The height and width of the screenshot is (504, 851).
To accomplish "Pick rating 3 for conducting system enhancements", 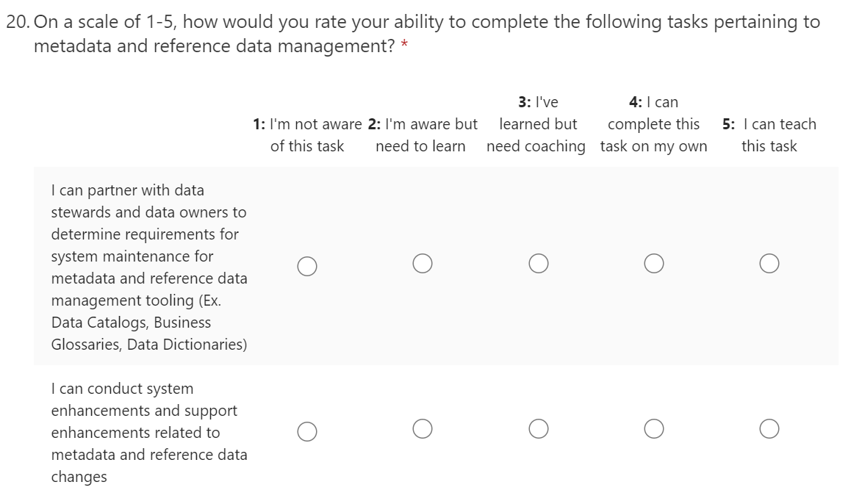I will point(538,428).
